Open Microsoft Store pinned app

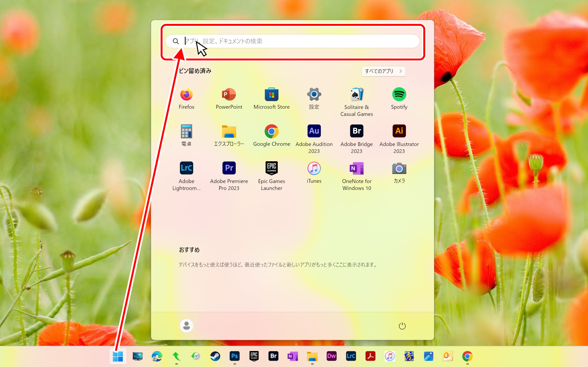pos(272,98)
